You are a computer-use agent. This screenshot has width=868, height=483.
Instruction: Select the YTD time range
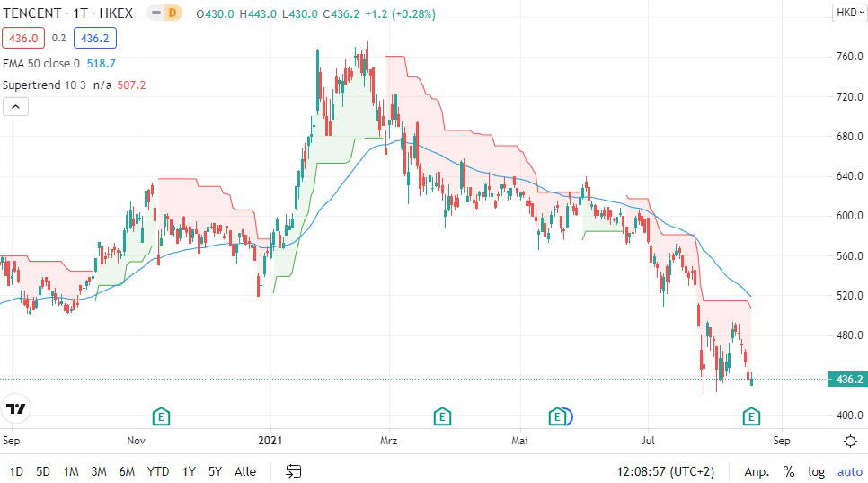pyautogui.click(x=158, y=472)
